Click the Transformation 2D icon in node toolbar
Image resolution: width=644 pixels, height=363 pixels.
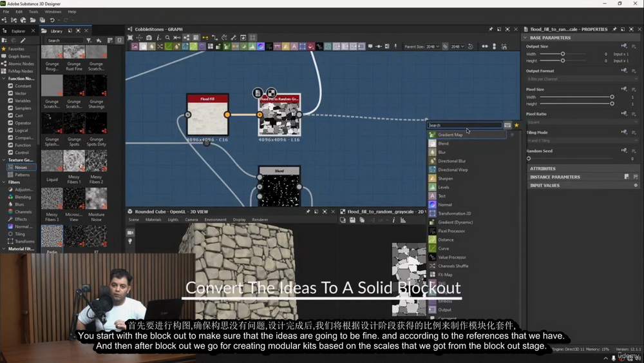[303, 46]
